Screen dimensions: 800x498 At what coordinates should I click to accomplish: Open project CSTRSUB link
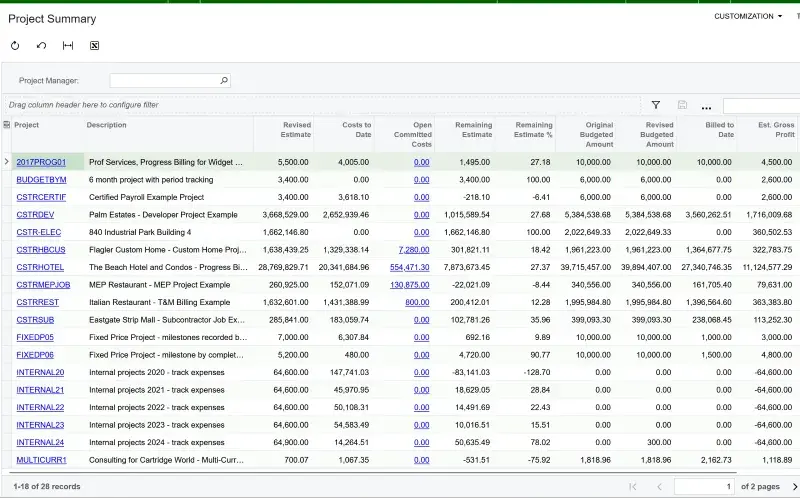(35, 320)
